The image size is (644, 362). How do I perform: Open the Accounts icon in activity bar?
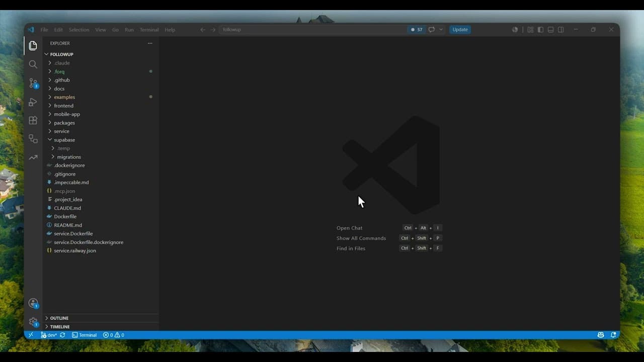pos(33,303)
